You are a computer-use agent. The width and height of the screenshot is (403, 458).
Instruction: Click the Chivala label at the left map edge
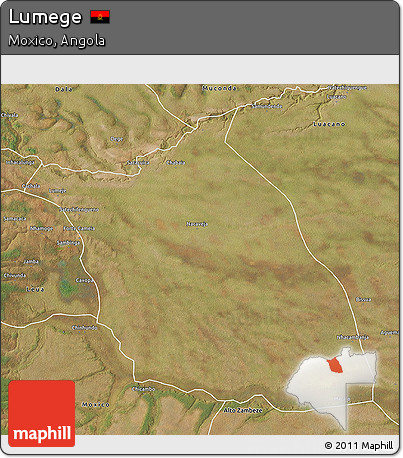coord(10,115)
